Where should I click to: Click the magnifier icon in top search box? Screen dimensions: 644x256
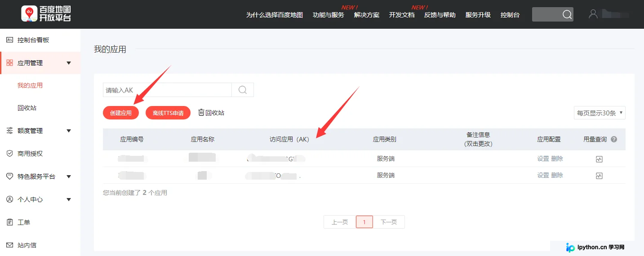(x=567, y=14)
